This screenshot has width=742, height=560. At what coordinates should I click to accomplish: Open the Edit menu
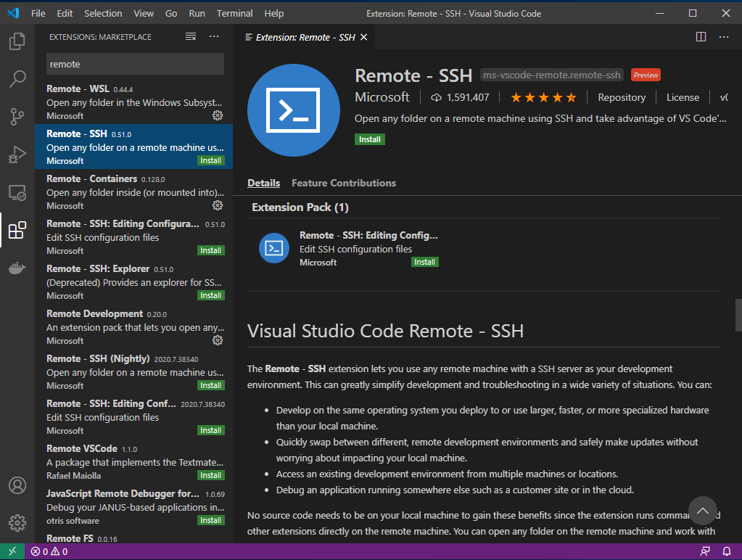65,13
